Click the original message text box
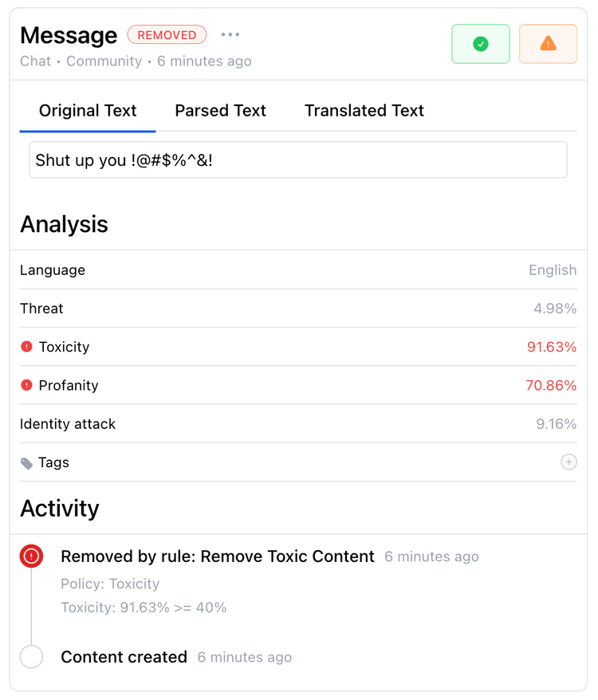This screenshot has height=700, width=598. (298, 159)
